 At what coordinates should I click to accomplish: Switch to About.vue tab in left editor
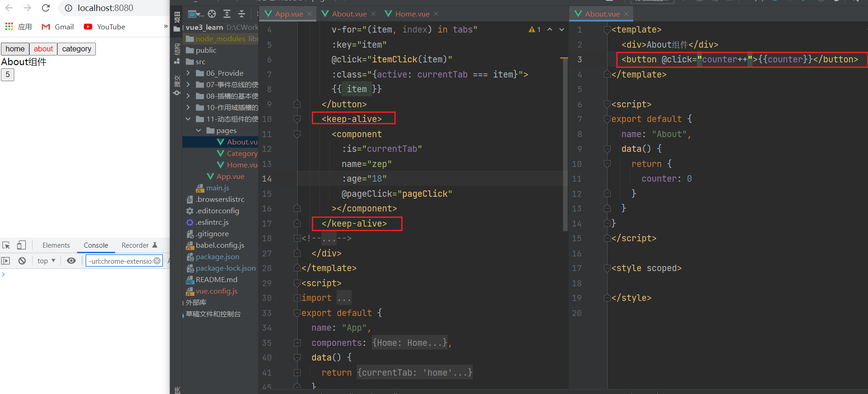[349, 14]
